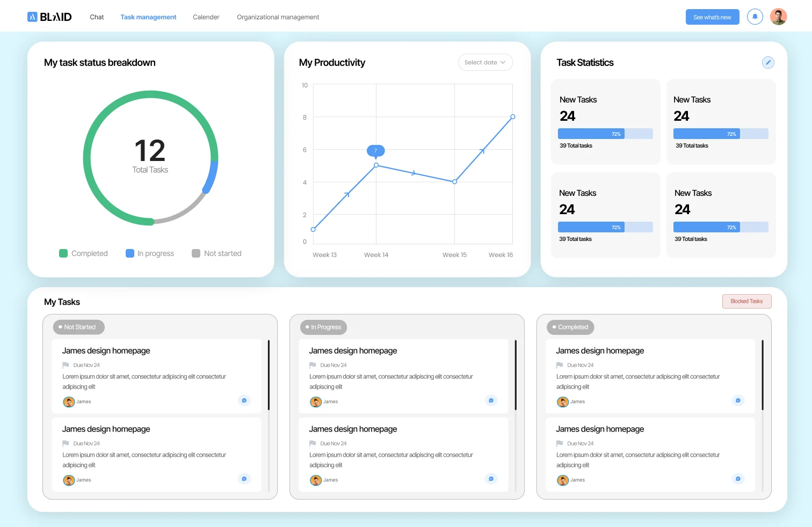The width and height of the screenshot is (812, 527).
Task: Open the comment icon on first Not Started task
Action: [x=244, y=400]
